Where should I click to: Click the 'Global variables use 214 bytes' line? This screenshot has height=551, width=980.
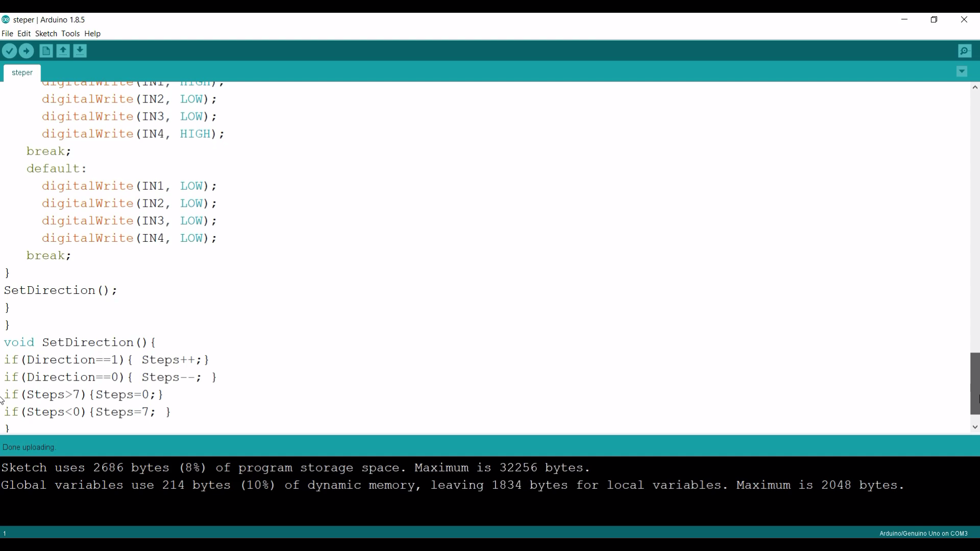pyautogui.click(x=453, y=485)
